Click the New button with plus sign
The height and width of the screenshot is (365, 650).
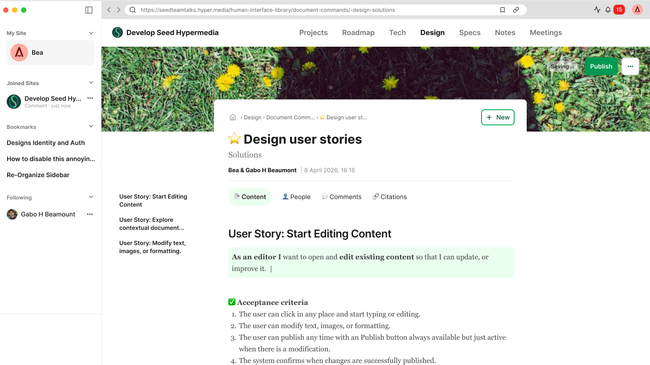click(498, 117)
